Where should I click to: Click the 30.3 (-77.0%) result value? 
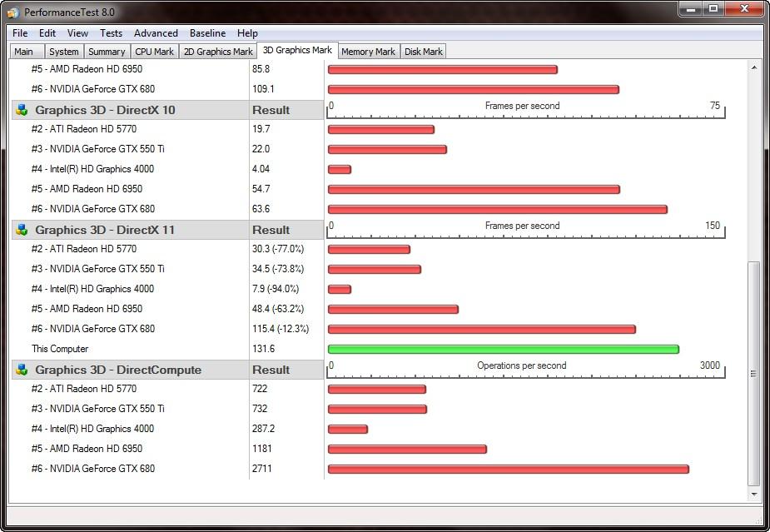(x=278, y=249)
